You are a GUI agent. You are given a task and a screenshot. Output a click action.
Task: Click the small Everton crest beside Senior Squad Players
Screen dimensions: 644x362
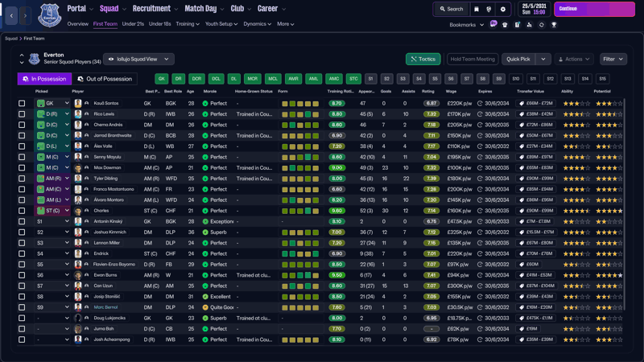click(34, 59)
